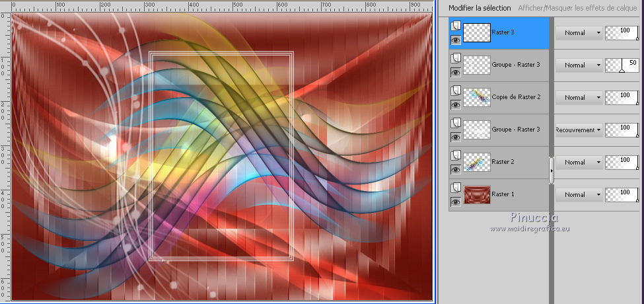Select the Raster 2 layer name

pos(503,161)
